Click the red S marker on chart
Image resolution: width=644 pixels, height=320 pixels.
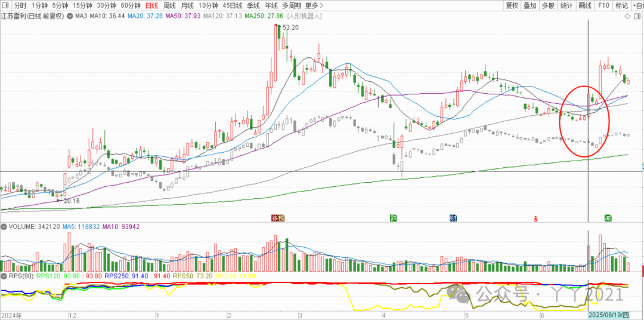(535, 219)
